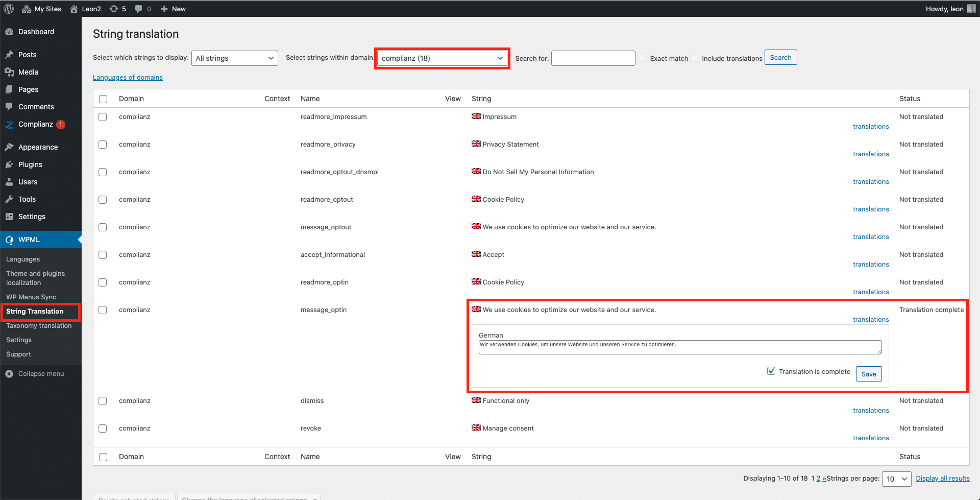Select the WPML globe icon in sidebar

coord(10,240)
